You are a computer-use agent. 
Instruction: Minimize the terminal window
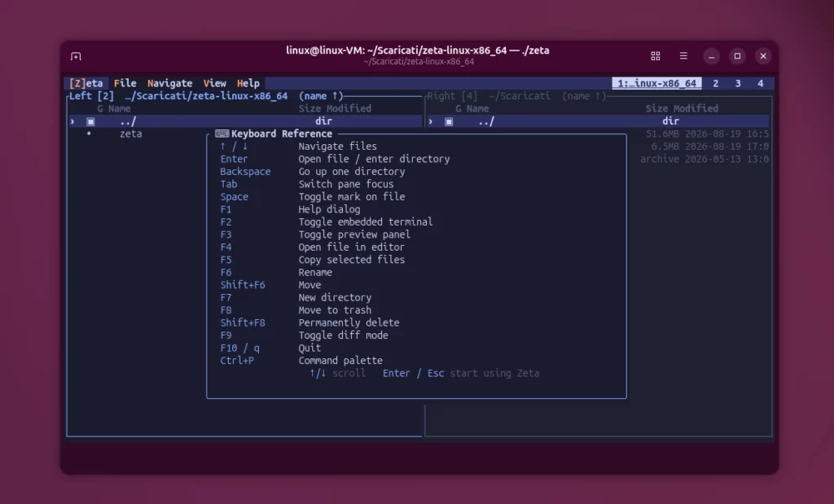[711, 56]
